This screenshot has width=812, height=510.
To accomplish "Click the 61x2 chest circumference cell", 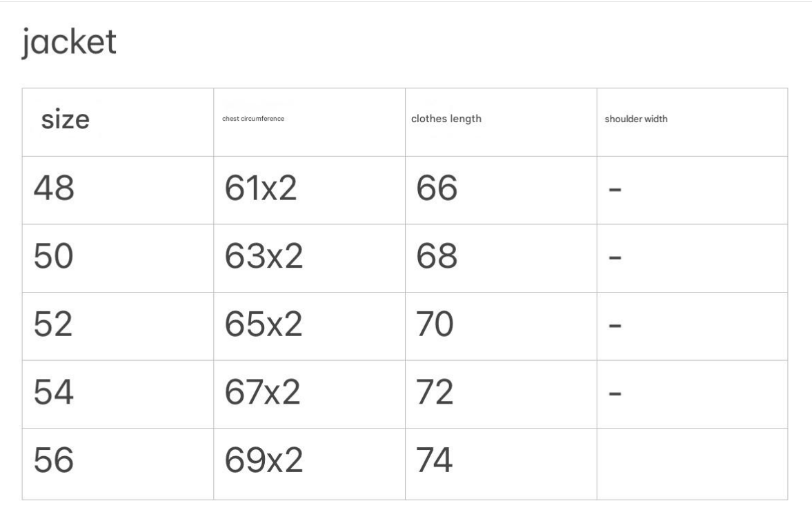I will [261, 188].
